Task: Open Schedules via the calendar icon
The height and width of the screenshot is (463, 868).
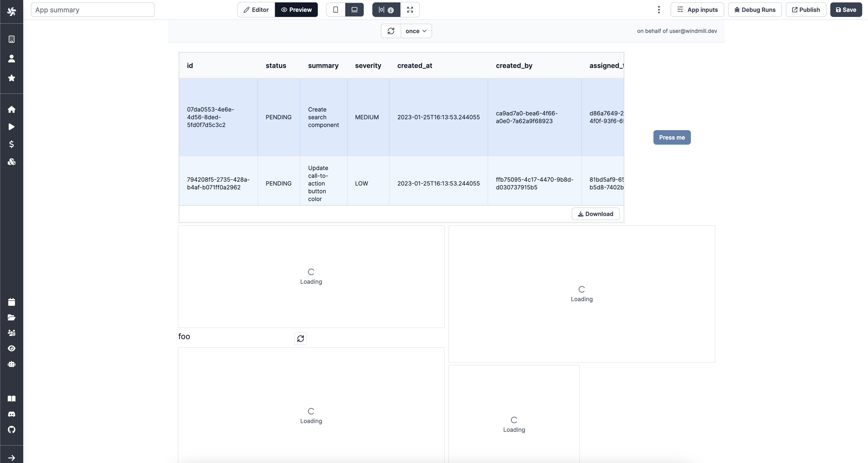Action: [x=11, y=302]
